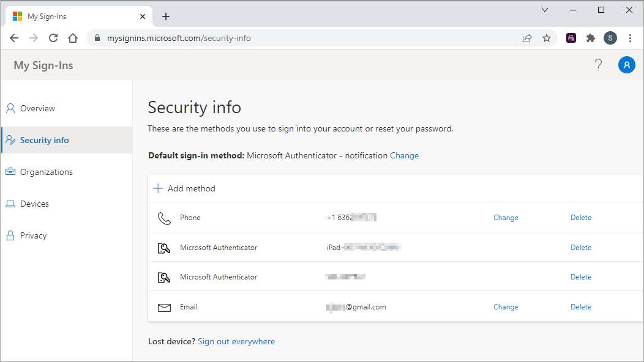The width and height of the screenshot is (644, 362).
Task: Click the Authenticator icon in iPad row
Action: (x=164, y=248)
